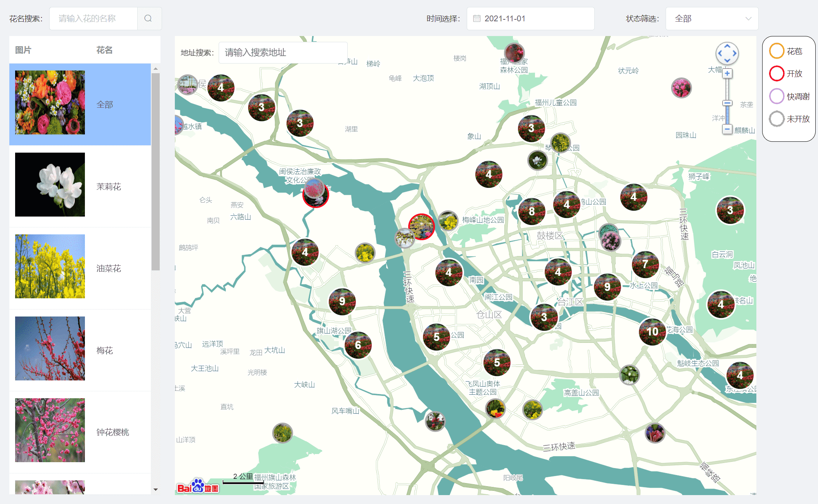Select the 茉莉花 jasmine thumbnail
Screen dimensions: 818x504
[50, 184]
